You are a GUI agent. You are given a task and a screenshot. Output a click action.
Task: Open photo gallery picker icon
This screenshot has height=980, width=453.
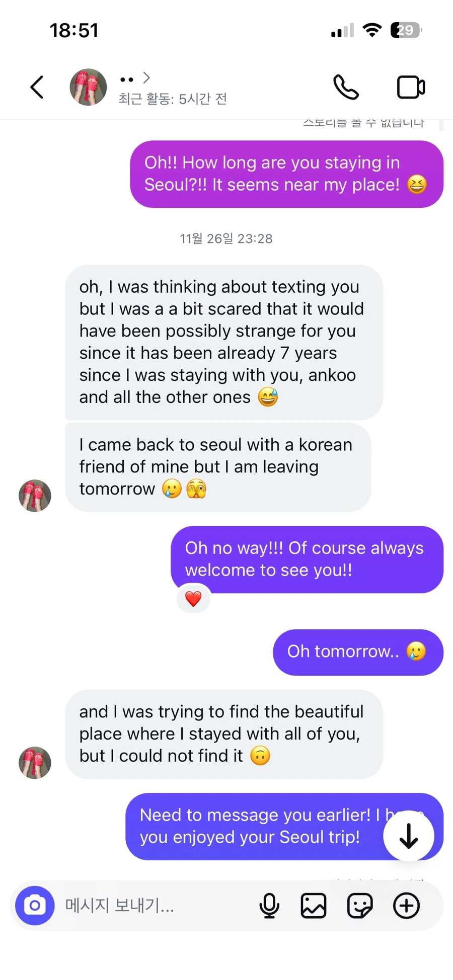click(314, 906)
